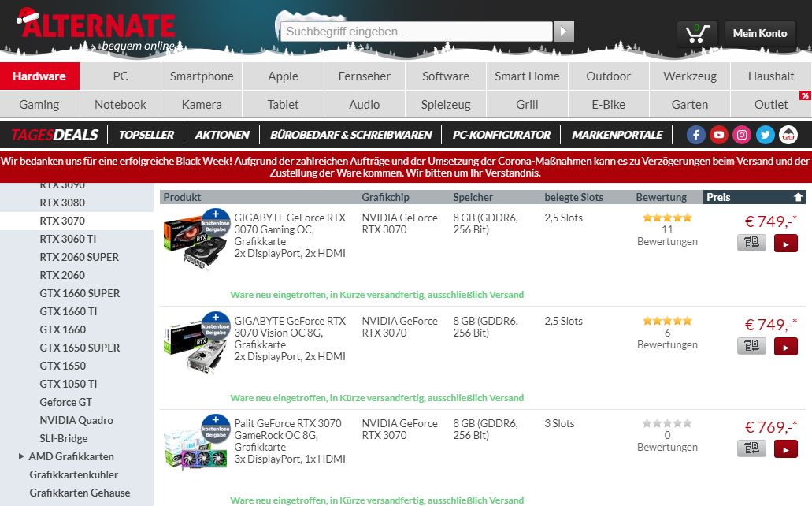This screenshot has width=812, height=506.
Task: Open the PC-KONFIGURATOR menu item
Action: pyautogui.click(x=501, y=135)
